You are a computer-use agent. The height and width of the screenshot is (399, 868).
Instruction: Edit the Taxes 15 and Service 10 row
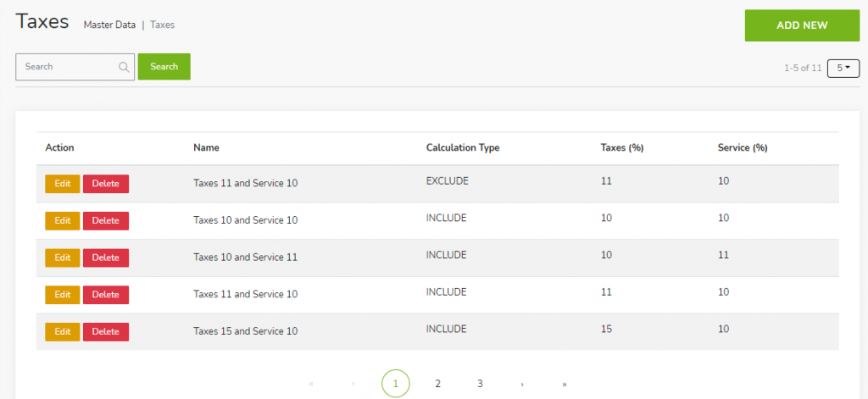pyautogui.click(x=63, y=332)
